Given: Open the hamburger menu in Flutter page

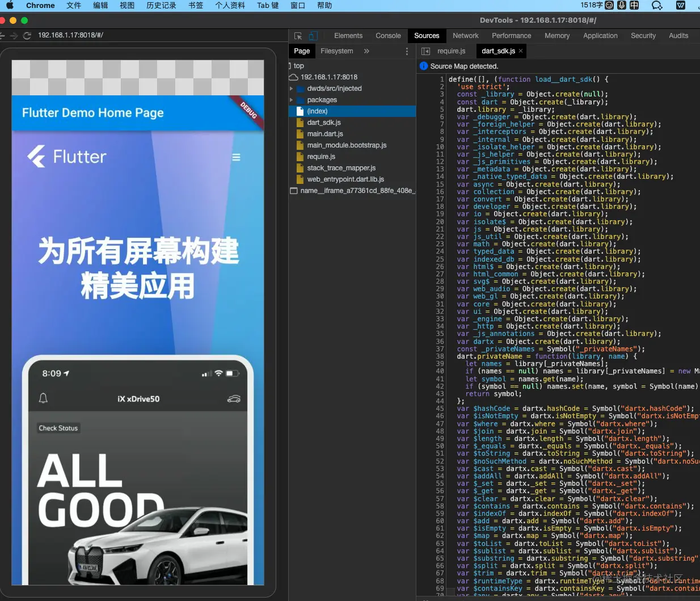Looking at the screenshot, I should [x=236, y=157].
